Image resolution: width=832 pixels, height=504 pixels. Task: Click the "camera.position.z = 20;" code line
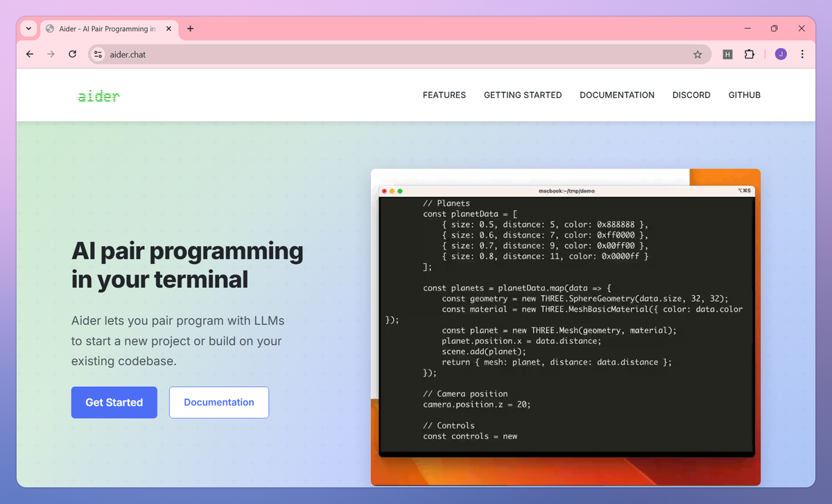(x=477, y=404)
